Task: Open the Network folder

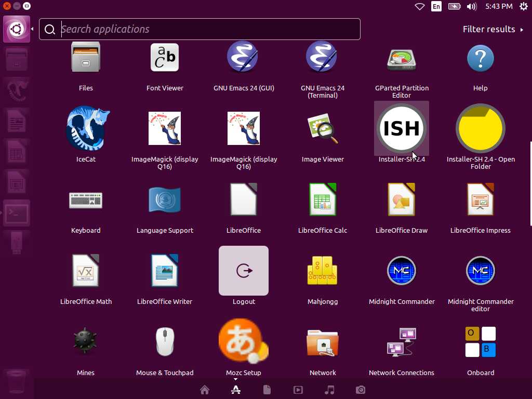Action: click(322, 343)
